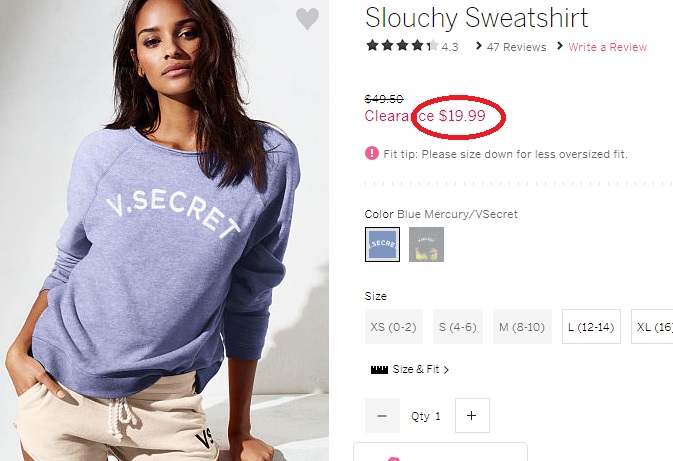
Task: Click the pink fit tip exclamation icon
Action: tap(372, 153)
